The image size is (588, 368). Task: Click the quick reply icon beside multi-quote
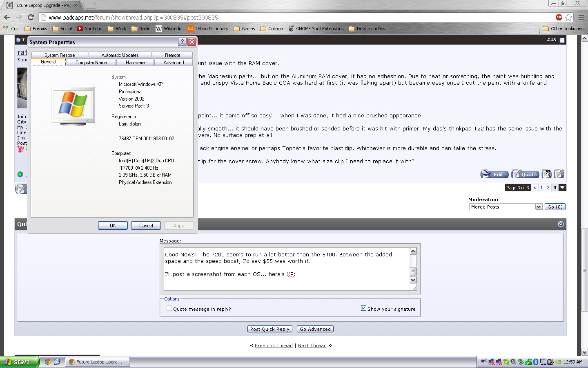click(x=559, y=174)
